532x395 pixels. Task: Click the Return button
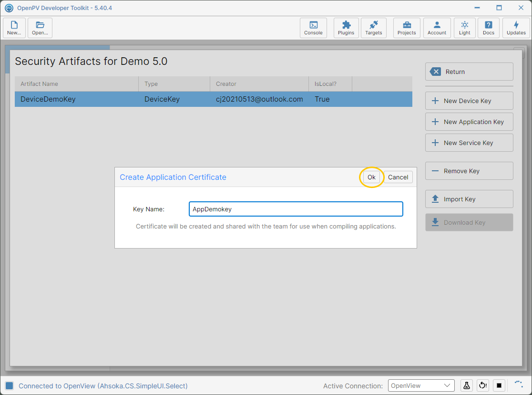click(469, 72)
